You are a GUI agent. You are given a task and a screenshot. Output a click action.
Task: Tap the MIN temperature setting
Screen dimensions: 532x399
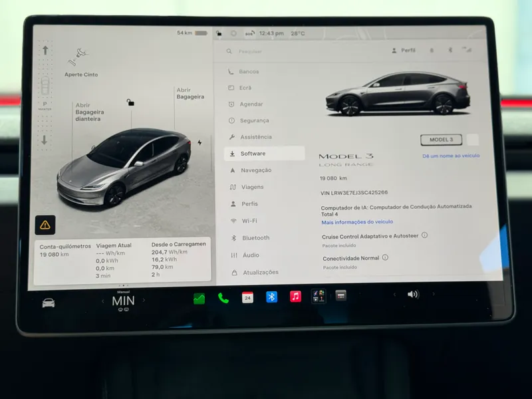coord(123,301)
